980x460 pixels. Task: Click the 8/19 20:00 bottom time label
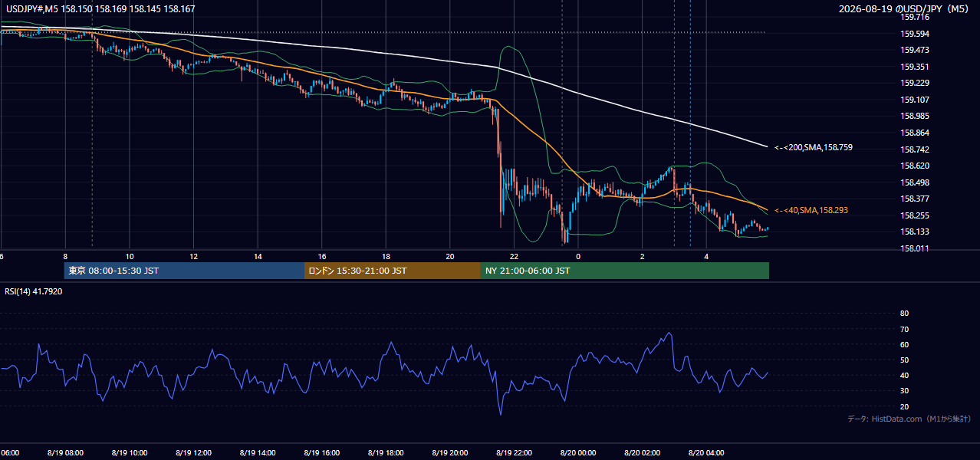coord(450,452)
